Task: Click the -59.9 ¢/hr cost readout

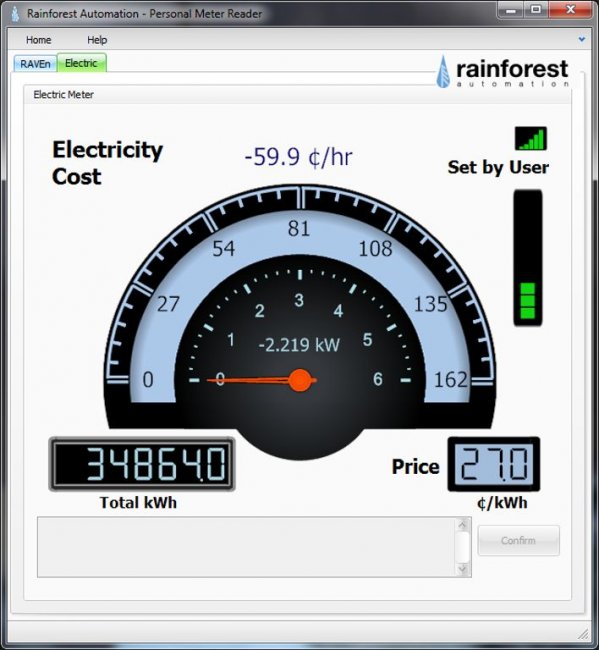Action: tap(298, 157)
